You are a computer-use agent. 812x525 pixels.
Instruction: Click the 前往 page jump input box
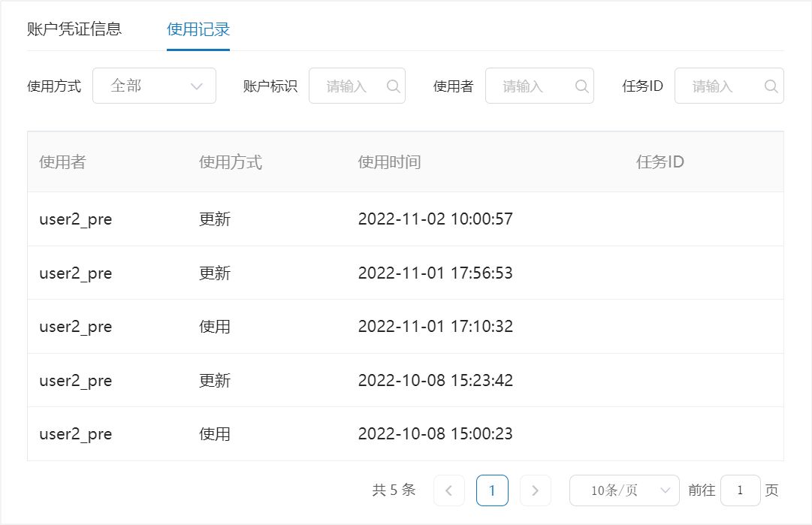point(740,490)
